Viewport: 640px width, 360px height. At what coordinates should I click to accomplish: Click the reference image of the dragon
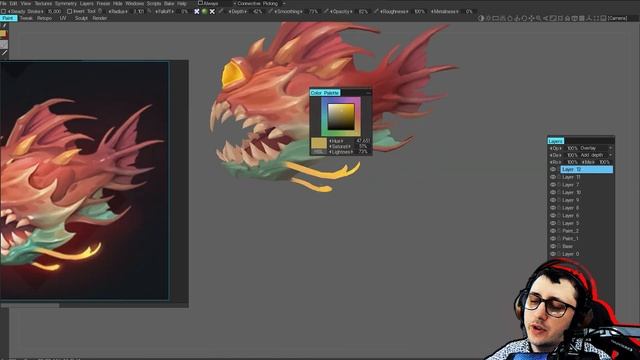84,180
